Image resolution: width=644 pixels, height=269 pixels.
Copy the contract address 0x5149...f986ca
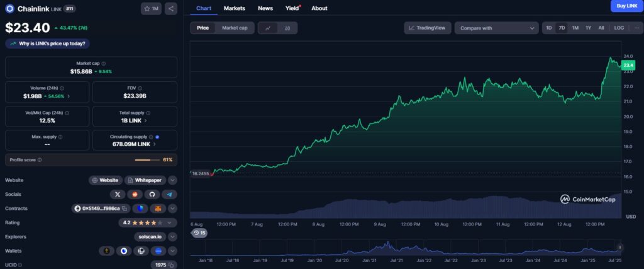pyautogui.click(x=125, y=209)
